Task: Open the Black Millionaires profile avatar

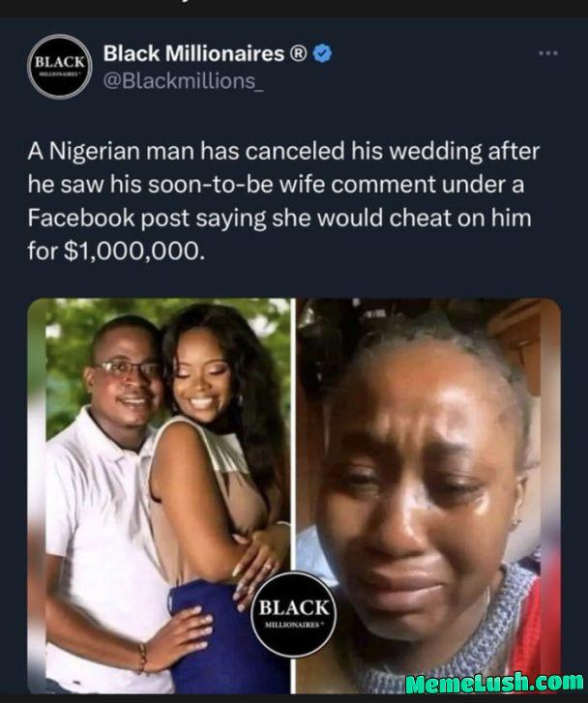Action: click(x=60, y=67)
